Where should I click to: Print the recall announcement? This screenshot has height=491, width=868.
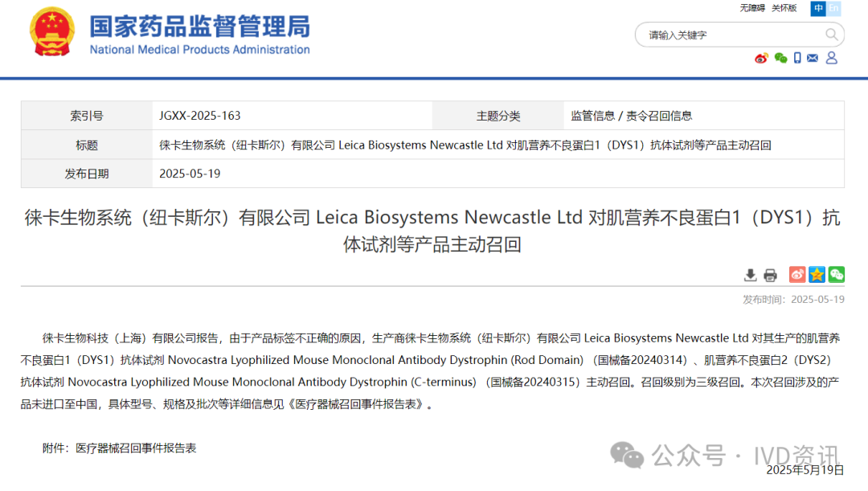coord(770,274)
